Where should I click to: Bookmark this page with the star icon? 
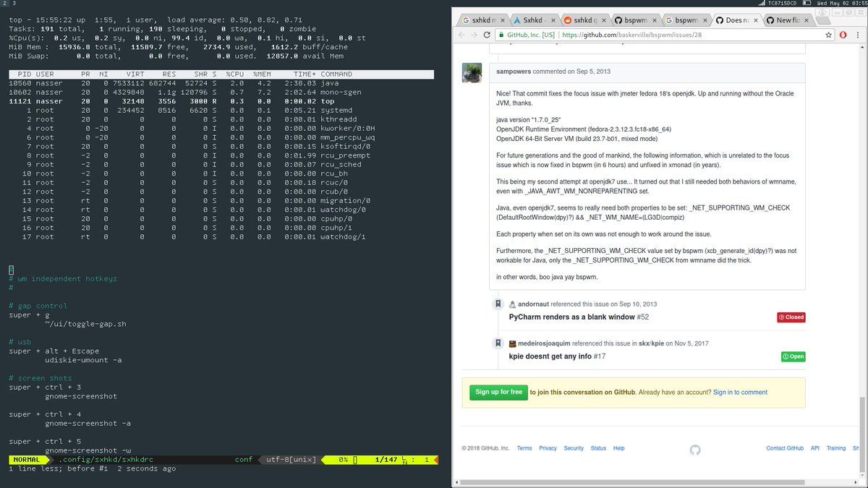point(829,34)
